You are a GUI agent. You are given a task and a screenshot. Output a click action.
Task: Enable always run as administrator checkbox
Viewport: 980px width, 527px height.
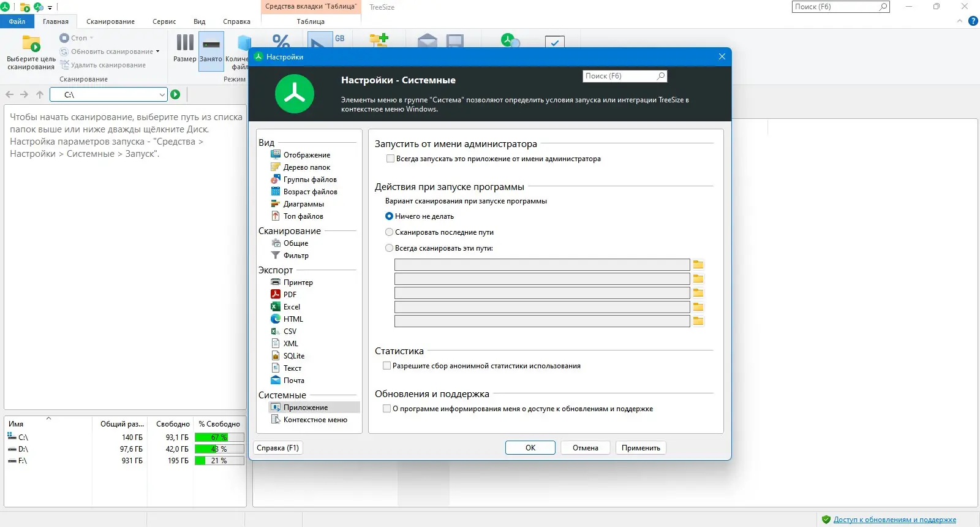tap(390, 159)
